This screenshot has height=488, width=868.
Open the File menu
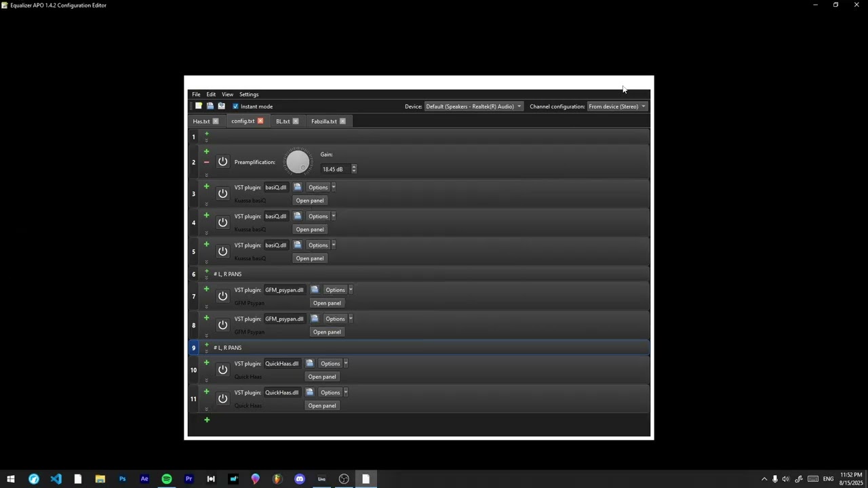click(x=196, y=94)
